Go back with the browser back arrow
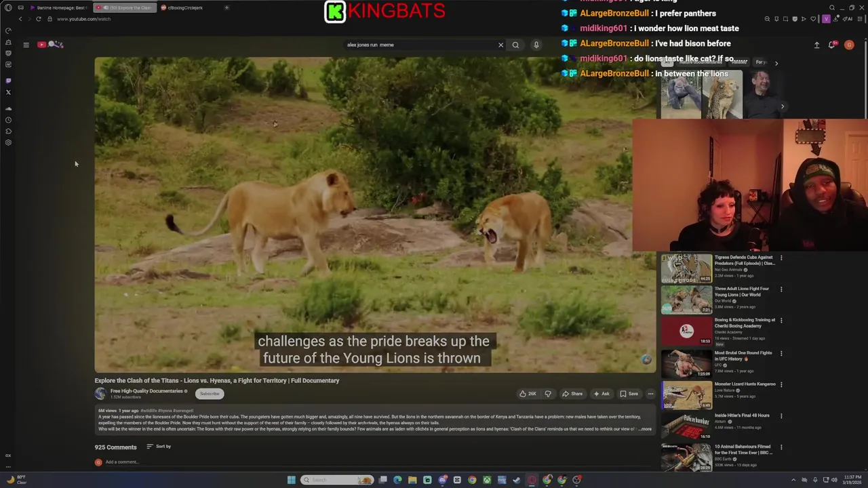Image resolution: width=868 pixels, height=488 pixels. click(20, 19)
